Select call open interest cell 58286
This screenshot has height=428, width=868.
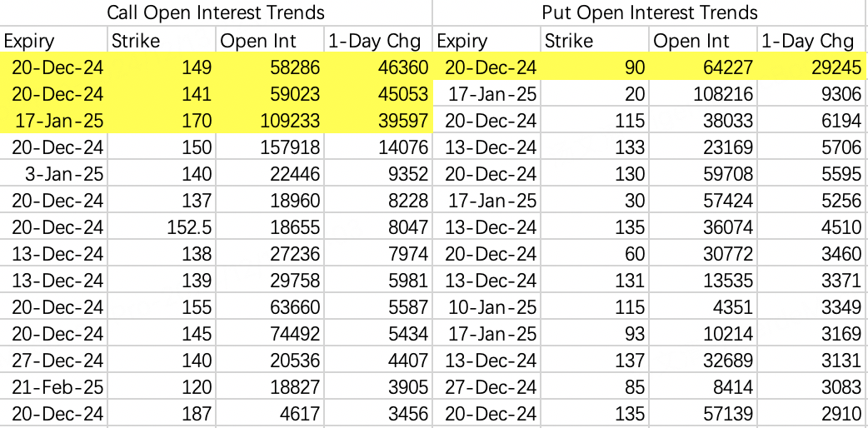point(270,67)
